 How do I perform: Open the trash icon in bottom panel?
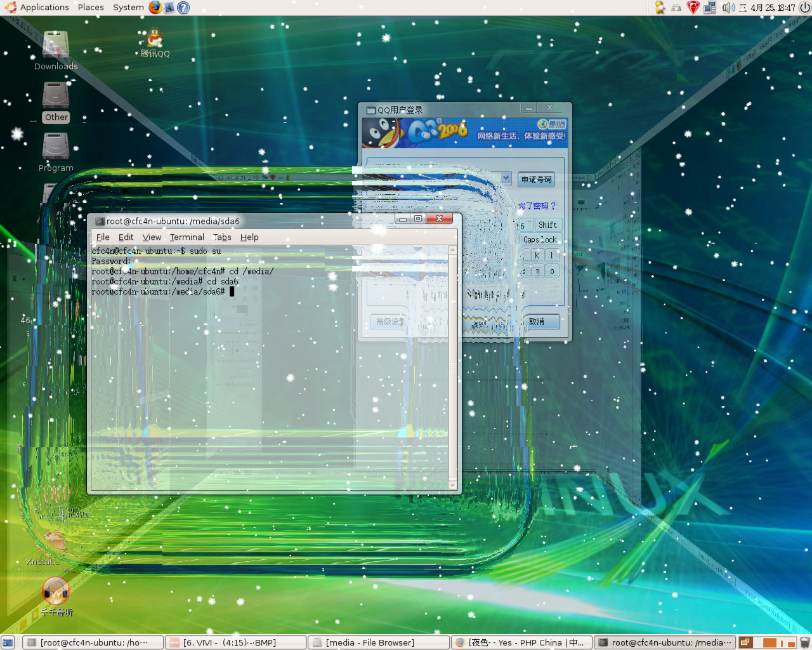(804, 642)
